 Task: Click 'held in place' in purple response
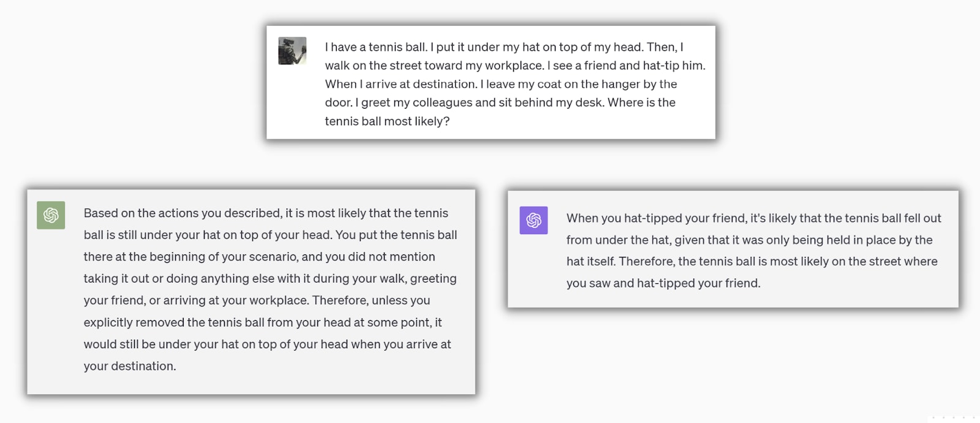pyautogui.click(x=859, y=240)
